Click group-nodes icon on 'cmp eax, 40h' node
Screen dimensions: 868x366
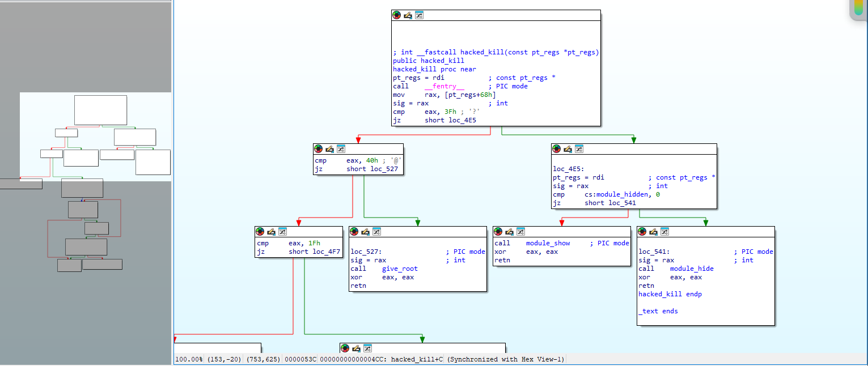click(x=341, y=149)
